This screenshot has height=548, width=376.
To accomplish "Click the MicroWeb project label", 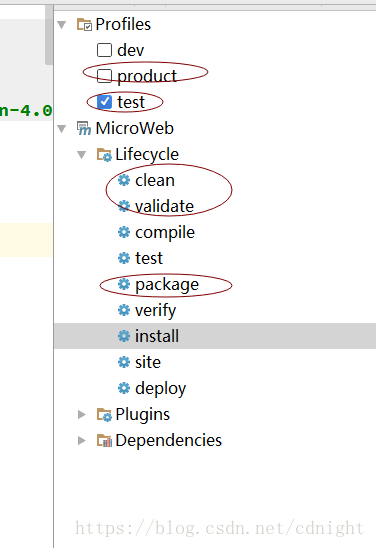I will (135, 128).
